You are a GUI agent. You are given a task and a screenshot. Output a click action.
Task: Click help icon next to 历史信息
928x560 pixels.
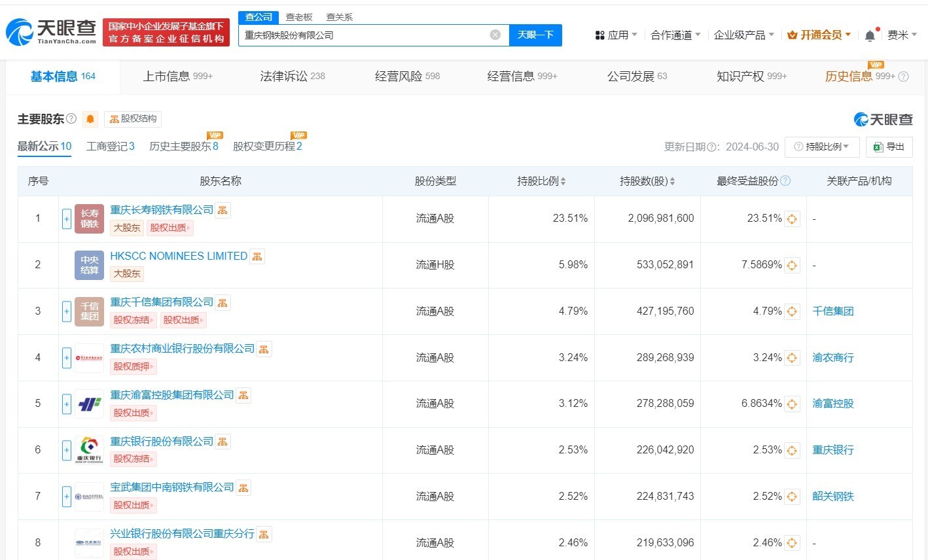[904, 77]
